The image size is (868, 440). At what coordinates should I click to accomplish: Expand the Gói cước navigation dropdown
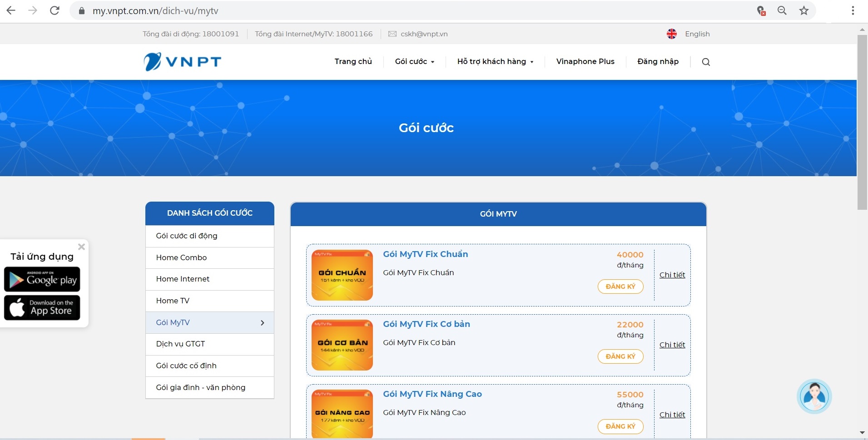click(414, 61)
